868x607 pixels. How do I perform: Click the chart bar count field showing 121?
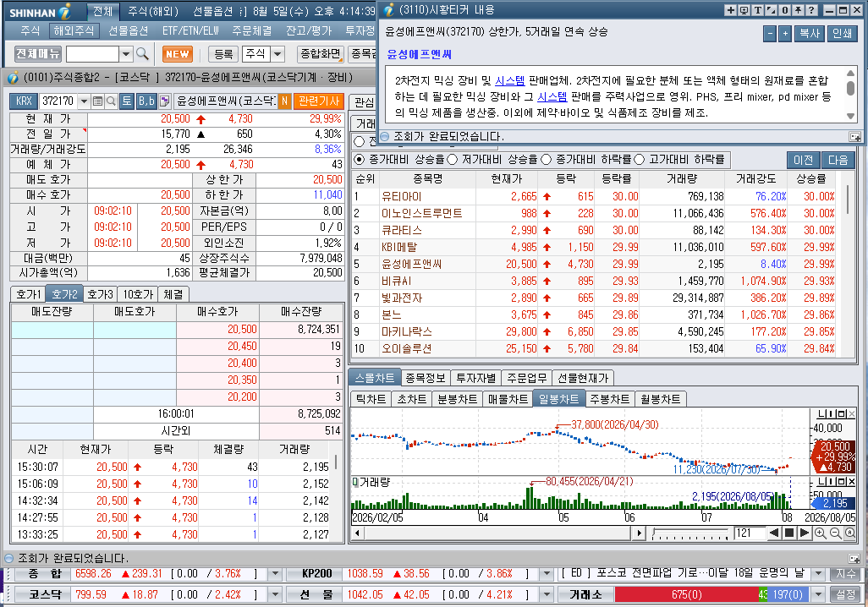[x=749, y=533]
